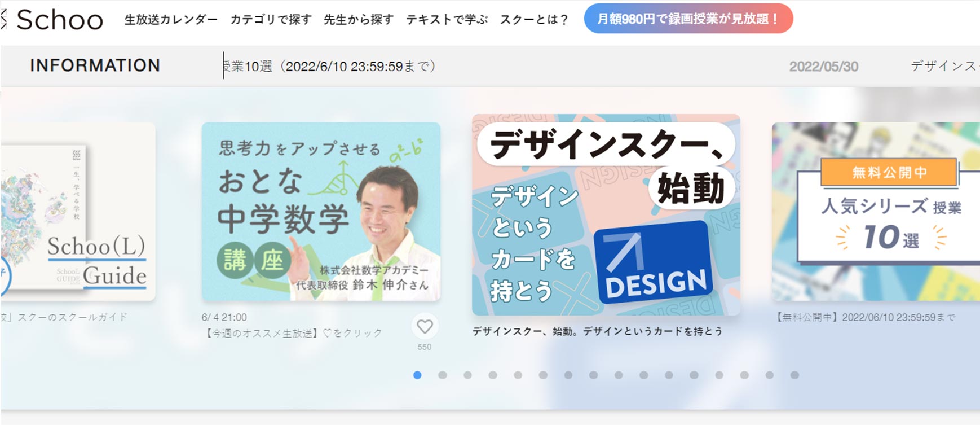Open the おとな中学数学講座 banner

[x=321, y=212]
